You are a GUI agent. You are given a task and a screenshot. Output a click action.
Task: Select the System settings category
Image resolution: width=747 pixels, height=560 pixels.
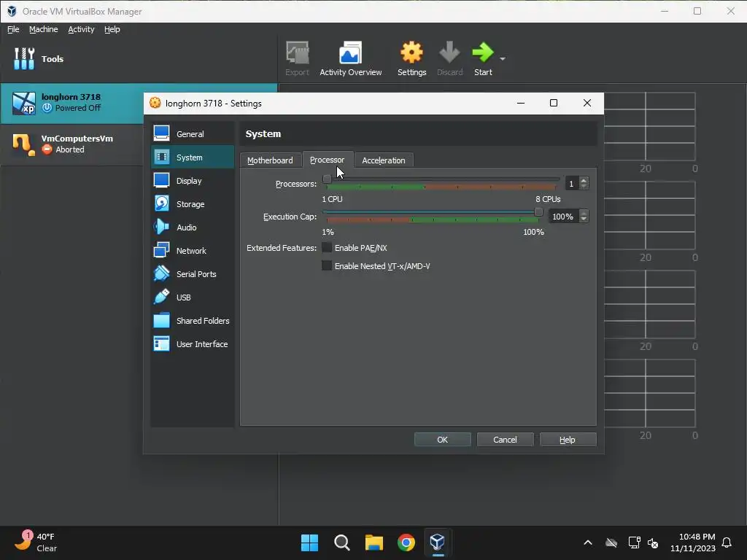tap(193, 157)
